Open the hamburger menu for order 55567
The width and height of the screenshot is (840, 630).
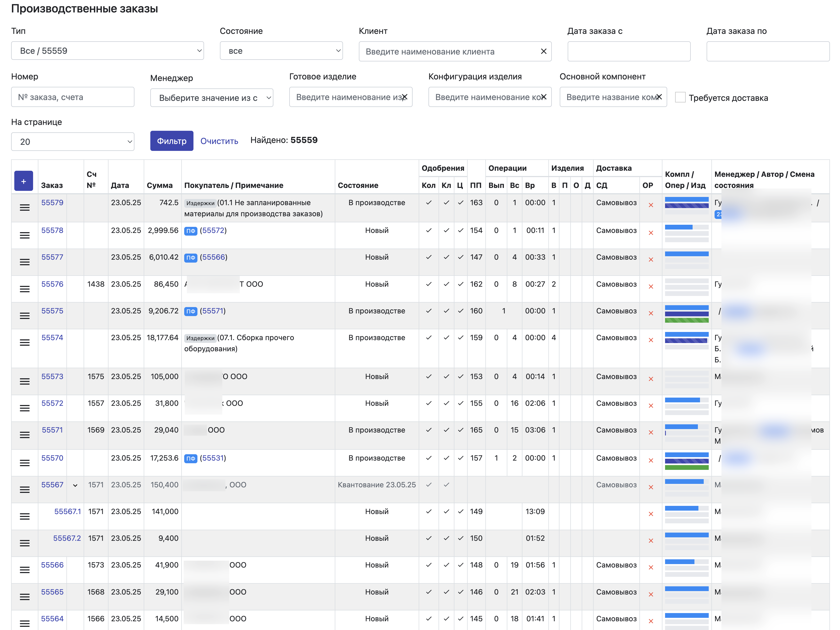point(25,489)
